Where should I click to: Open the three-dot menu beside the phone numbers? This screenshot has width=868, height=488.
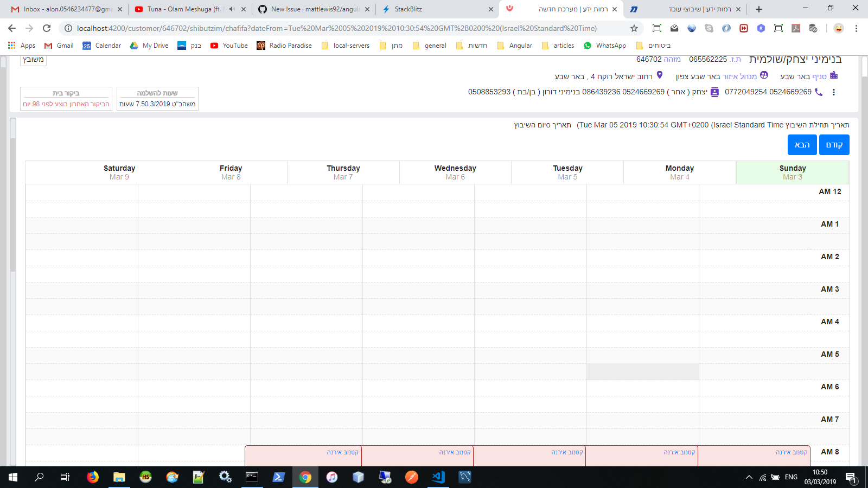(x=834, y=92)
